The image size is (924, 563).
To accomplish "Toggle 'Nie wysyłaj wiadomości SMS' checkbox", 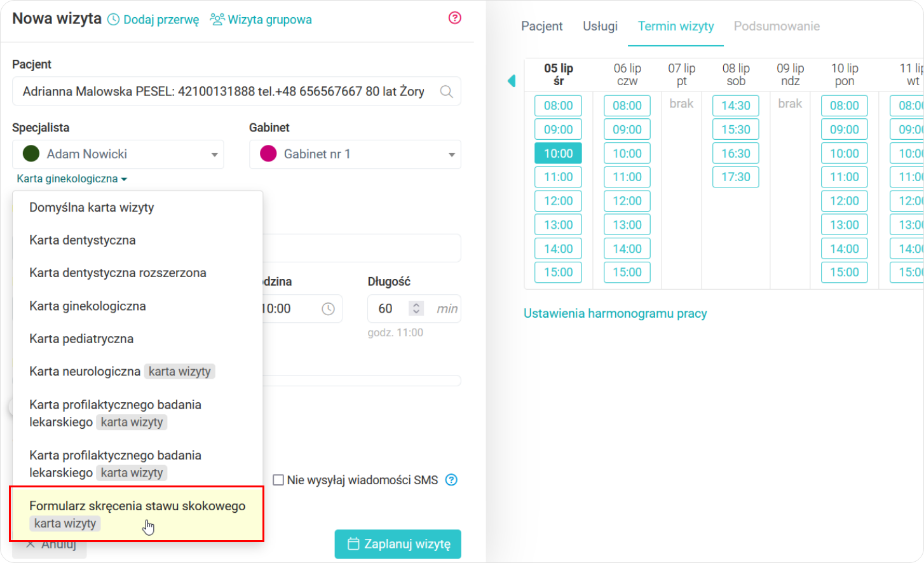I will click(x=278, y=480).
